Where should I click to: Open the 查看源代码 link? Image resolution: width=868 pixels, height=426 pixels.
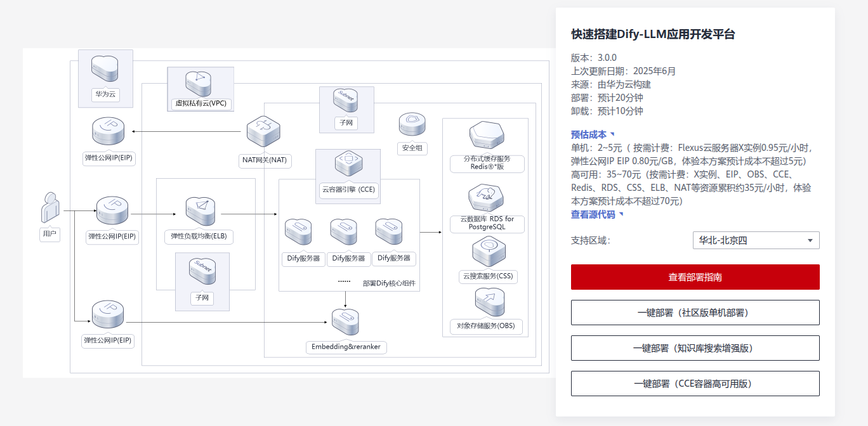click(597, 214)
